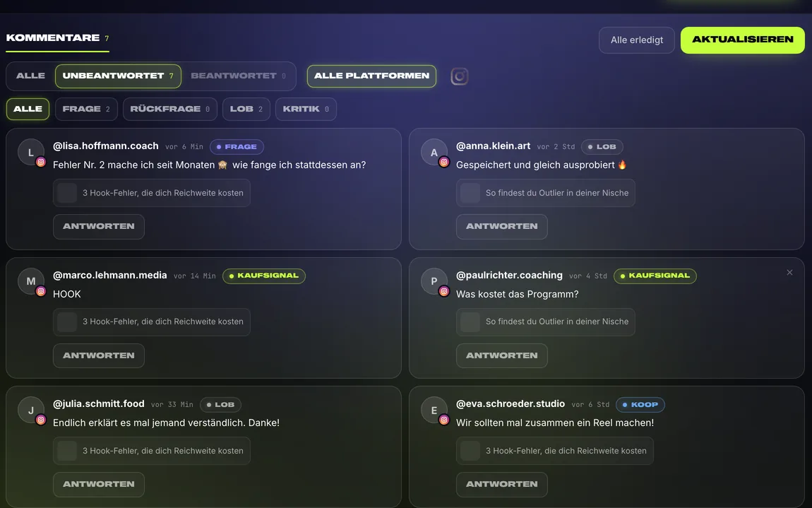Screen dimensions: 812x508
Task: Open '3 Hook-Fehler' post link under eva.schroeder.studio
Action: pyautogui.click(x=554, y=451)
